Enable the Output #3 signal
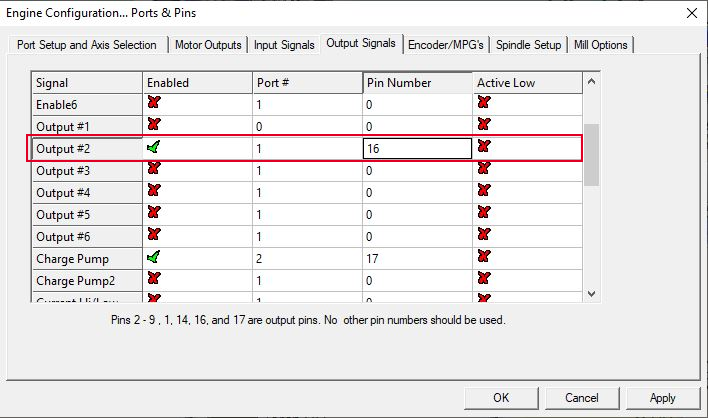The image size is (708, 418). click(x=154, y=170)
